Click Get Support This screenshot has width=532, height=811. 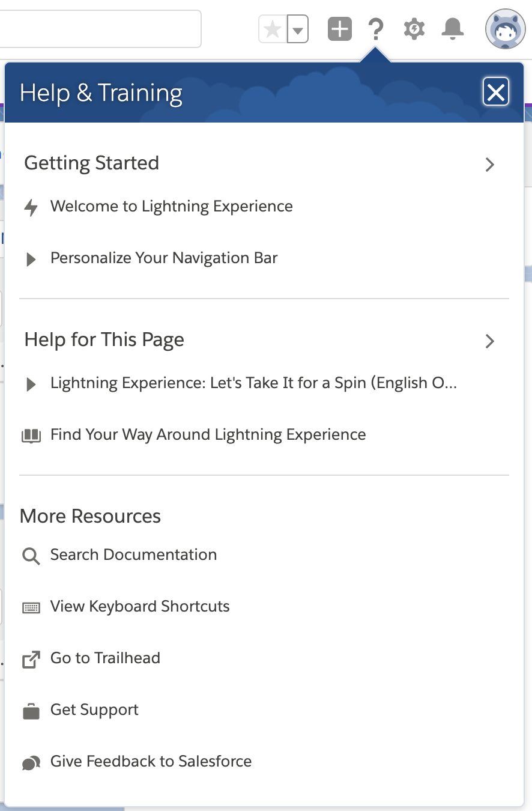pos(94,710)
